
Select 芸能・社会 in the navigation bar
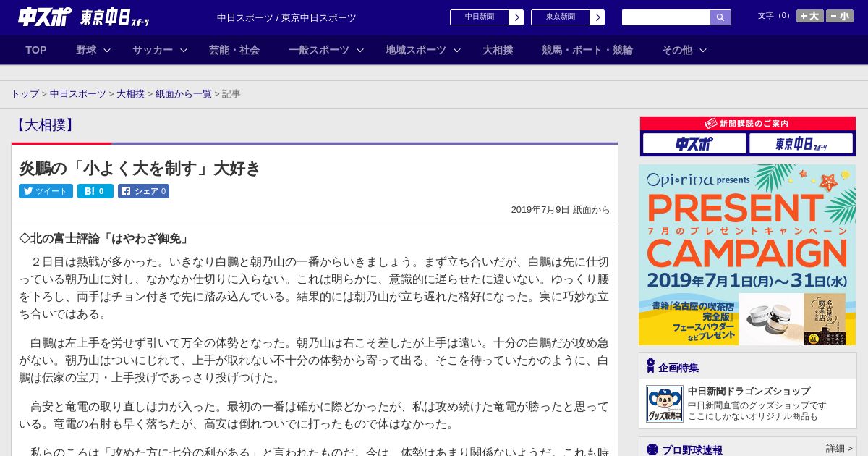[x=234, y=50]
